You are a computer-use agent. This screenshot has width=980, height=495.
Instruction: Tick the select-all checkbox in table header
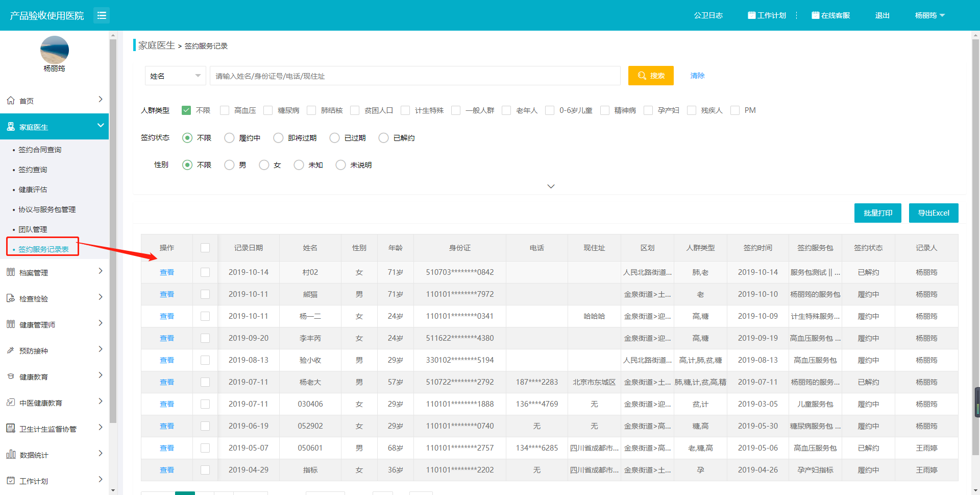tap(205, 248)
